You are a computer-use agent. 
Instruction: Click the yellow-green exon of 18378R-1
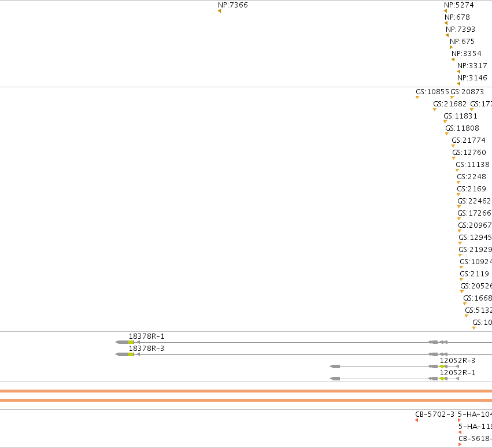(131, 342)
